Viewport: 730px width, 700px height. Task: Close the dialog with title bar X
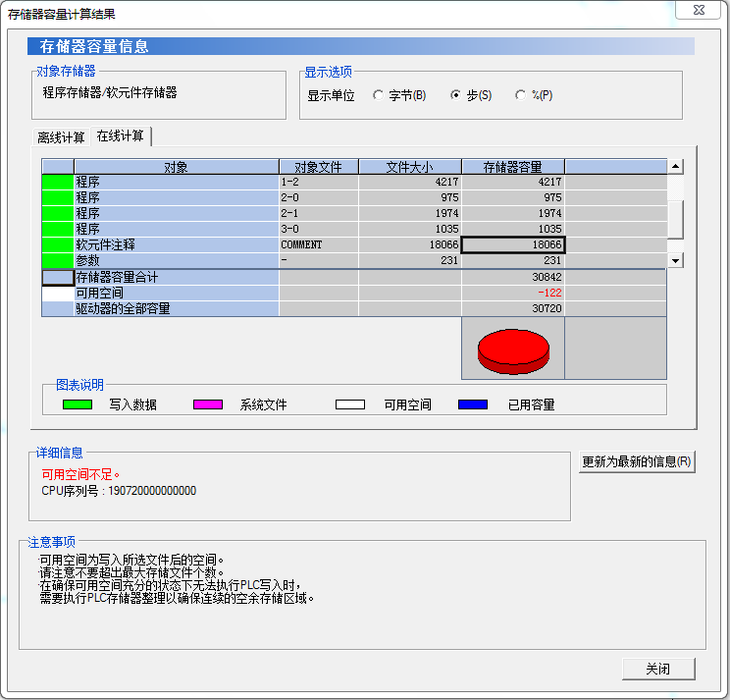pyautogui.click(x=699, y=12)
